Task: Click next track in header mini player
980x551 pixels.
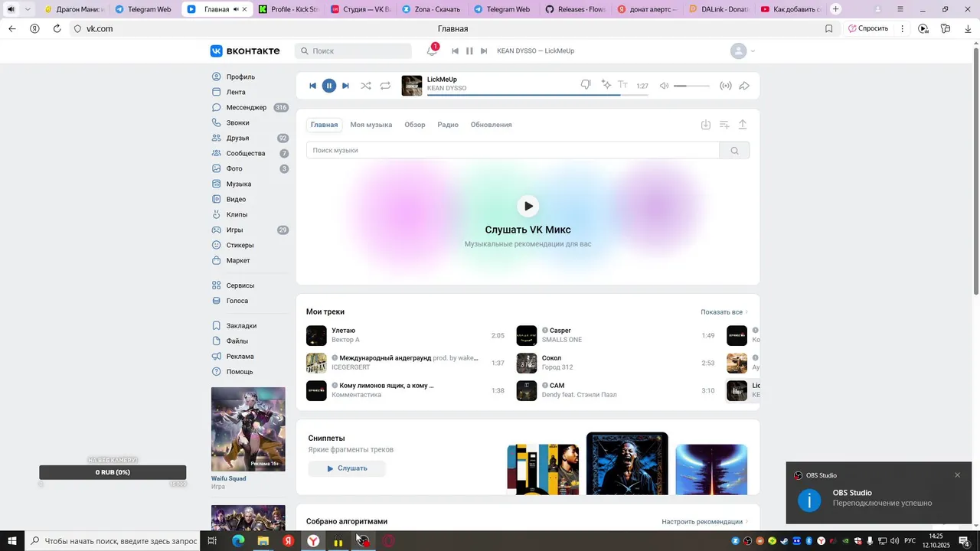Action: coord(484,51)
